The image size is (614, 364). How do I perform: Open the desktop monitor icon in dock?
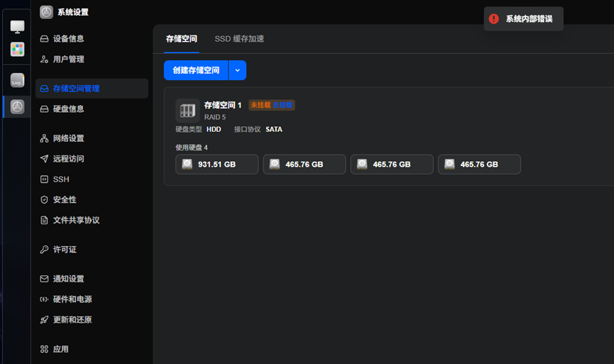click(17, 27)
